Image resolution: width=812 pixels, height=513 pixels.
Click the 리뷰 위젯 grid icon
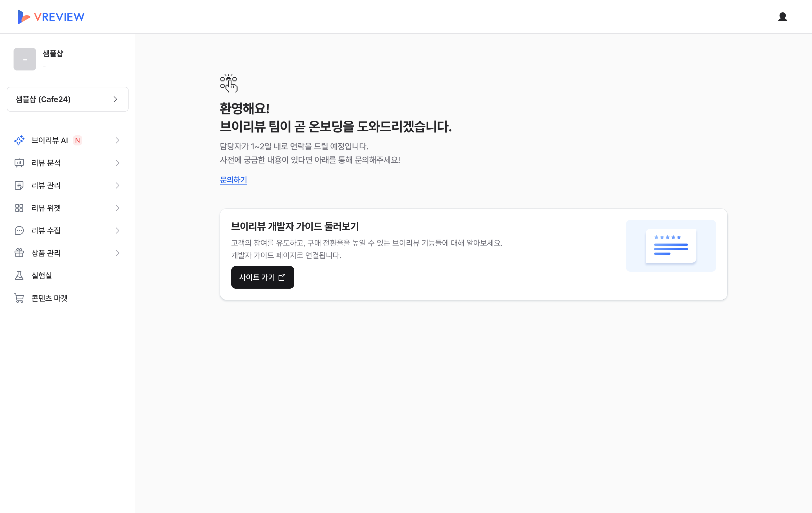pos(19,208)
